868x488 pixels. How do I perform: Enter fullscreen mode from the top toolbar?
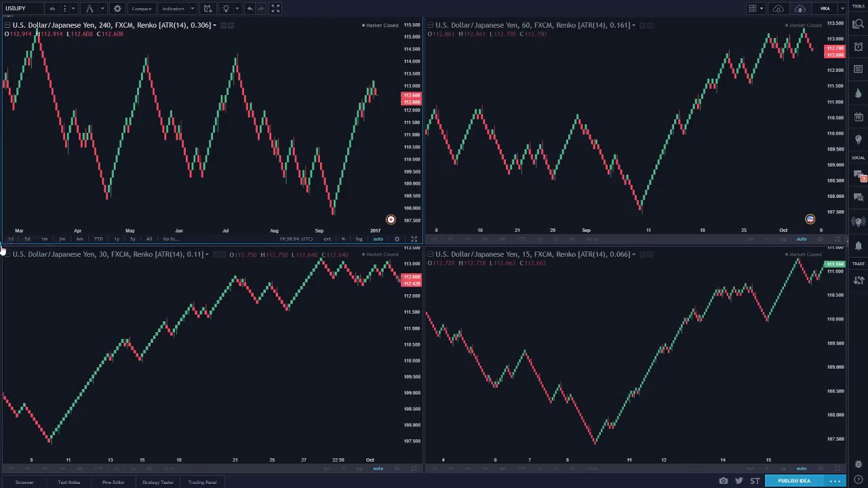(x=275, y=9)
